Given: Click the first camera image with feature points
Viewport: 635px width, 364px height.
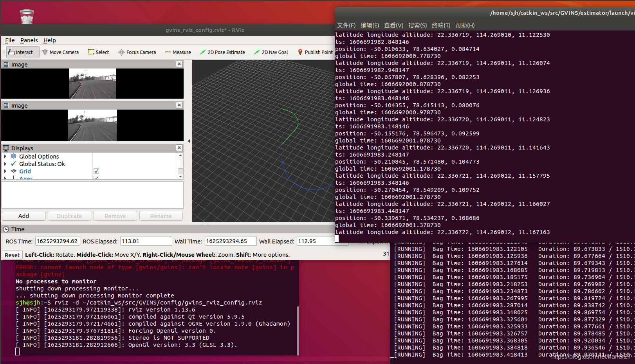Looking at the screenshot, I should coord(92,83).
